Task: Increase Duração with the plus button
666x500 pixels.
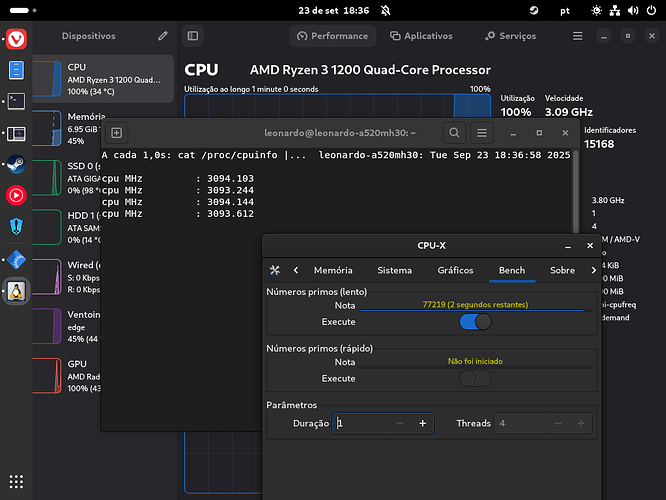Action: click(422, 424)
